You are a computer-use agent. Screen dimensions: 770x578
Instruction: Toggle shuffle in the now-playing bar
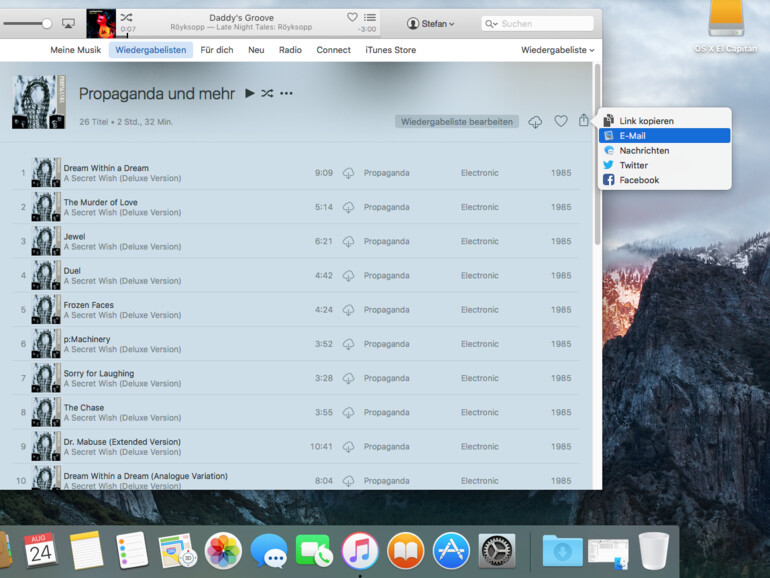tap(126, 18)
